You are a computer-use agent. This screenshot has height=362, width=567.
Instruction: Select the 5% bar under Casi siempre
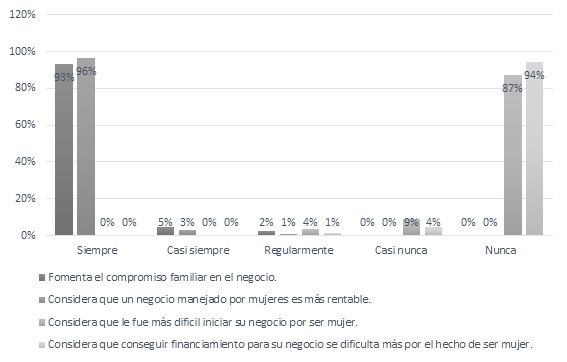click(165, 231)
